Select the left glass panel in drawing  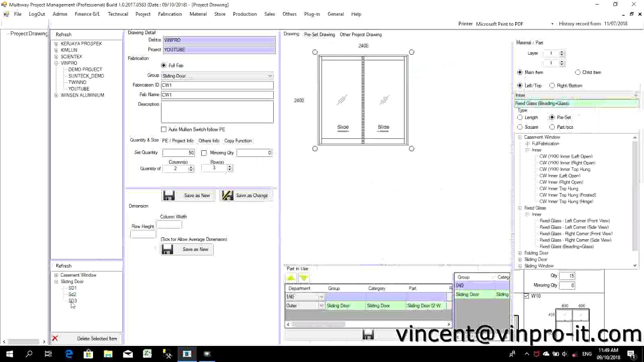(342, 101)
